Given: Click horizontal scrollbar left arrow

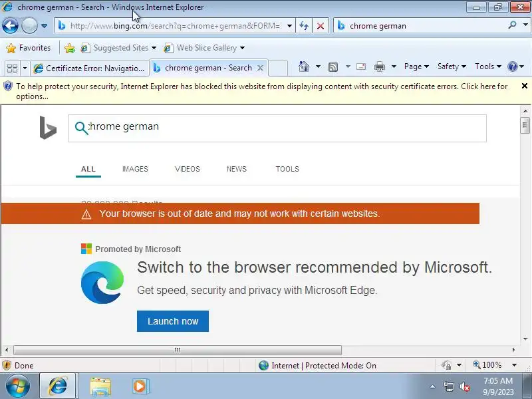Looking at the screenshot, I should click(7, 350).
